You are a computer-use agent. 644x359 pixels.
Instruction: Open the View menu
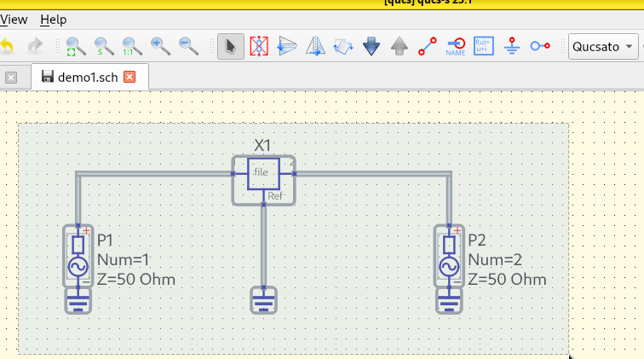pos(13,19)
